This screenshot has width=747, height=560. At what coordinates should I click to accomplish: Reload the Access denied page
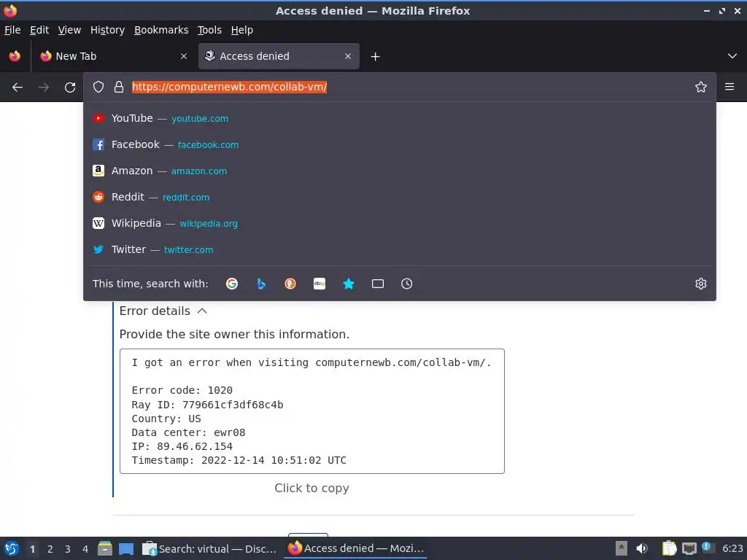[70, 87]
